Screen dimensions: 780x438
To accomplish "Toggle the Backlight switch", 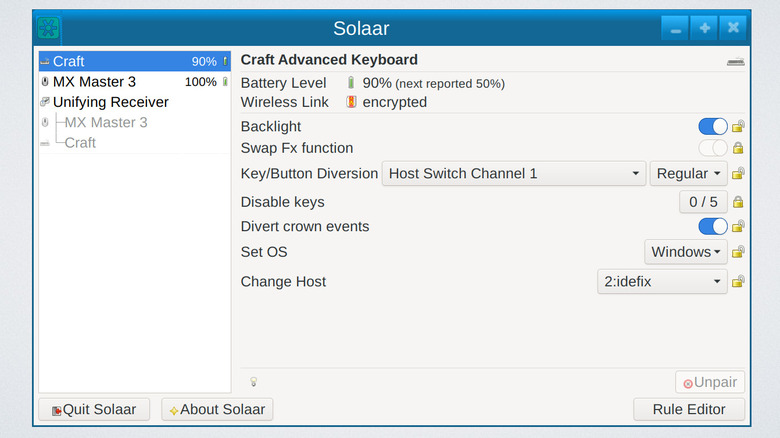I will click(x=713, y=126).
